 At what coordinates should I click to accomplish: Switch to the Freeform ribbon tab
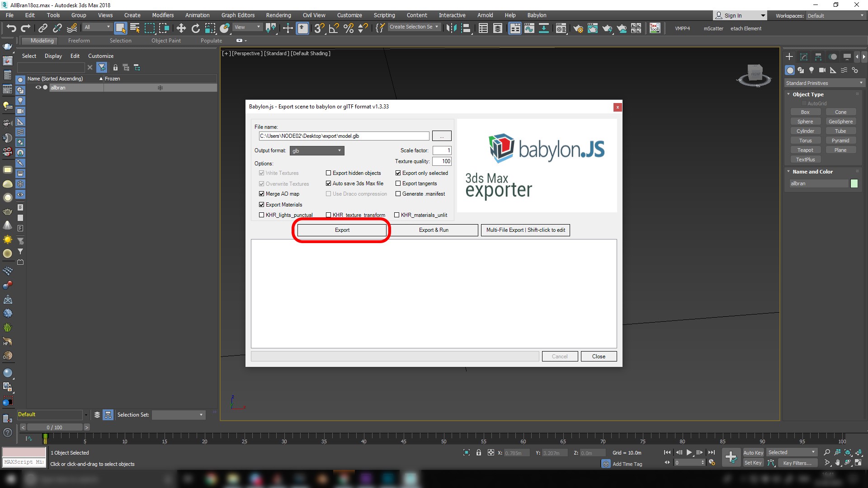tap(79, 41)
